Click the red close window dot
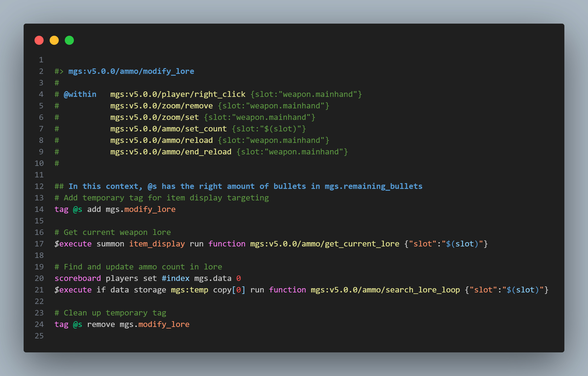This screenshot has height=376, width=588. coord(39,40)
